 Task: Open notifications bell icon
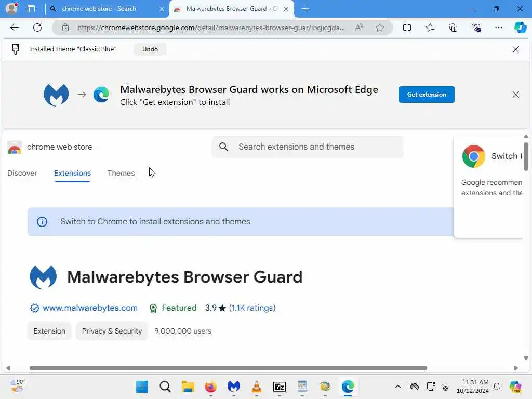[496, 387]
